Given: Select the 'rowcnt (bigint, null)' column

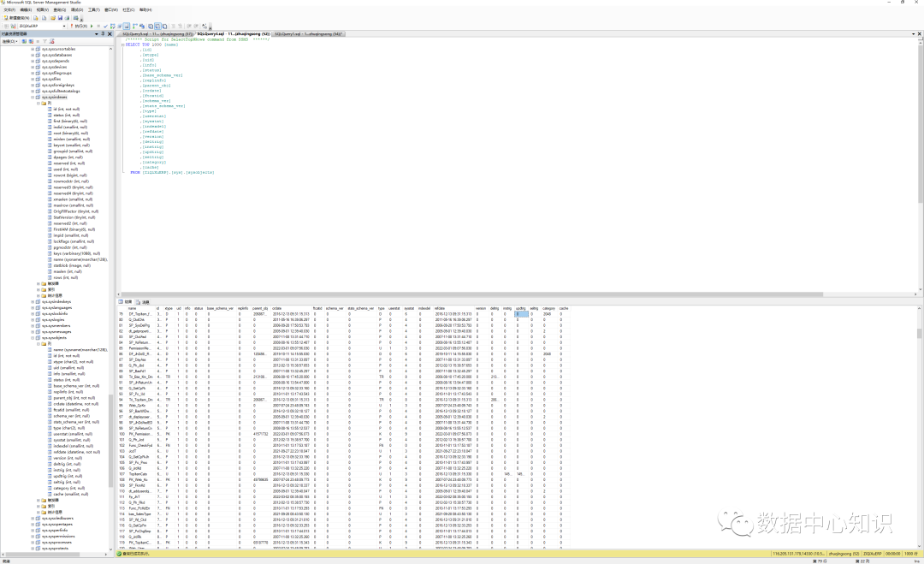Looking at the screenshot, I should point(70,175).
